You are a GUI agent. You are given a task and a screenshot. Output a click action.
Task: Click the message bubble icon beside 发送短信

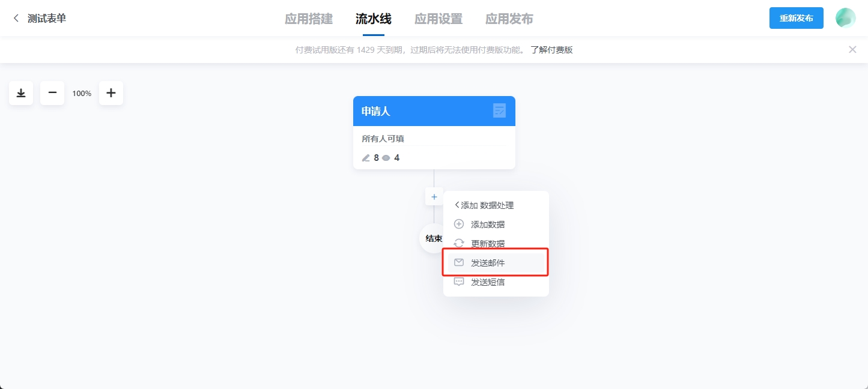coord(458,282)
